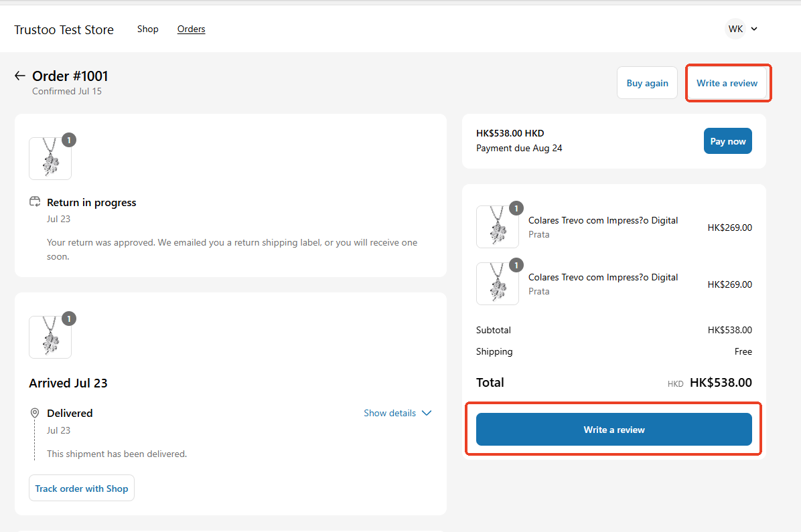Image resolution: width=801 pixels, height=532 pixels.
Task: Click the quantity badge on the return item thumbnail
Action: [68, 140]
